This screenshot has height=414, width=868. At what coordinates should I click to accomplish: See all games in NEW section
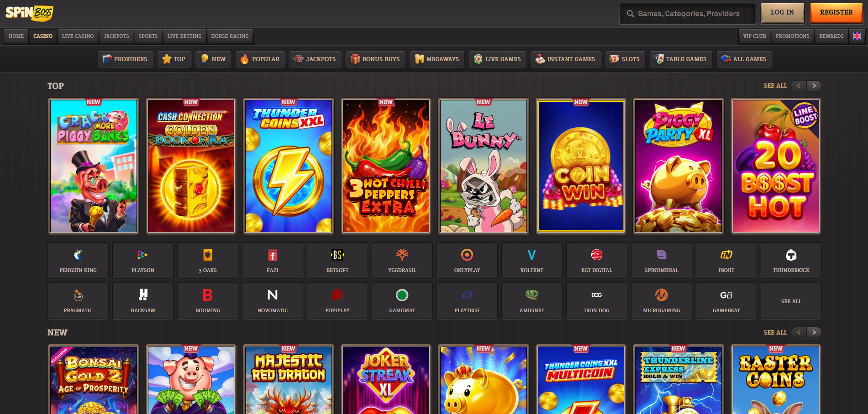pyautogui.click(x=775, y=332)
